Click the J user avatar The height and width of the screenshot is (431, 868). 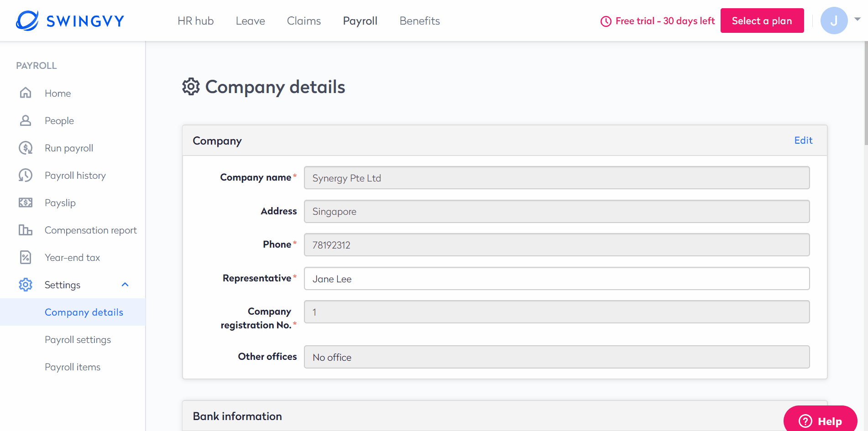point(834,21)
